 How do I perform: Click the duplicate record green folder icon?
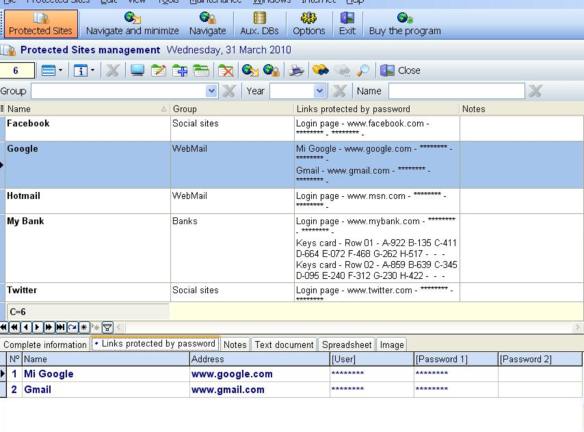201,70
